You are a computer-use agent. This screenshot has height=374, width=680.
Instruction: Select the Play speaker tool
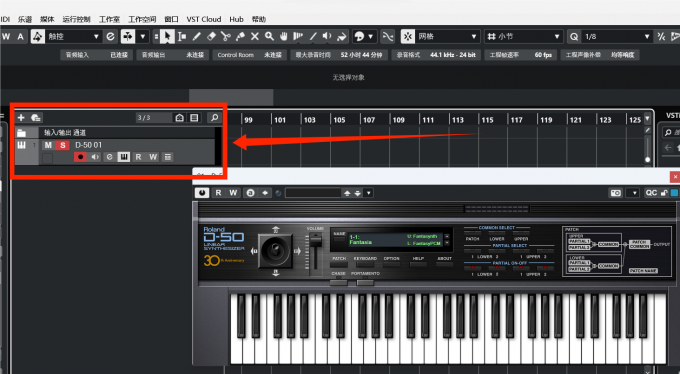(327, 36)
